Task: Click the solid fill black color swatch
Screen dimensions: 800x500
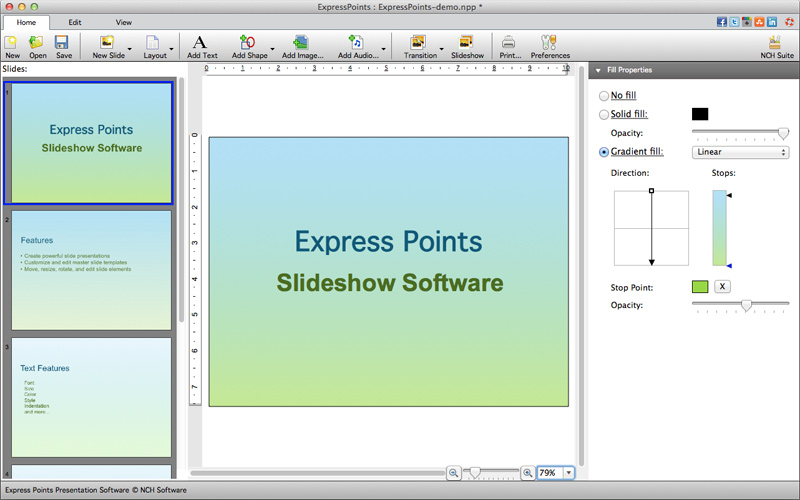Action: click(x=700, y=114)
